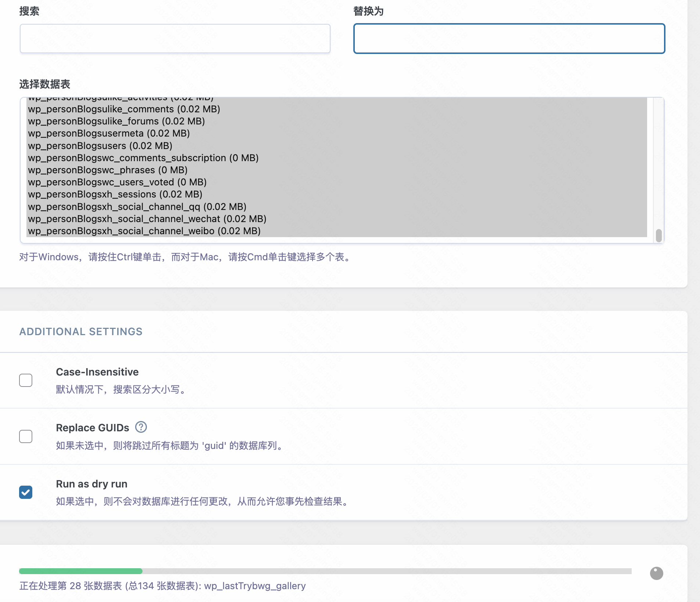Select wp_personBlogswc_users_voted in the list
This screenshot has width=700, height=602.
click(117, 182)
